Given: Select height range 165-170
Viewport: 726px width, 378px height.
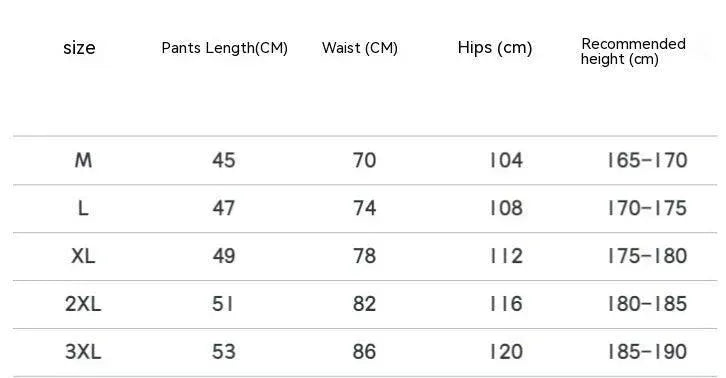Looking at the screenshot, I should tap(647, 161).
